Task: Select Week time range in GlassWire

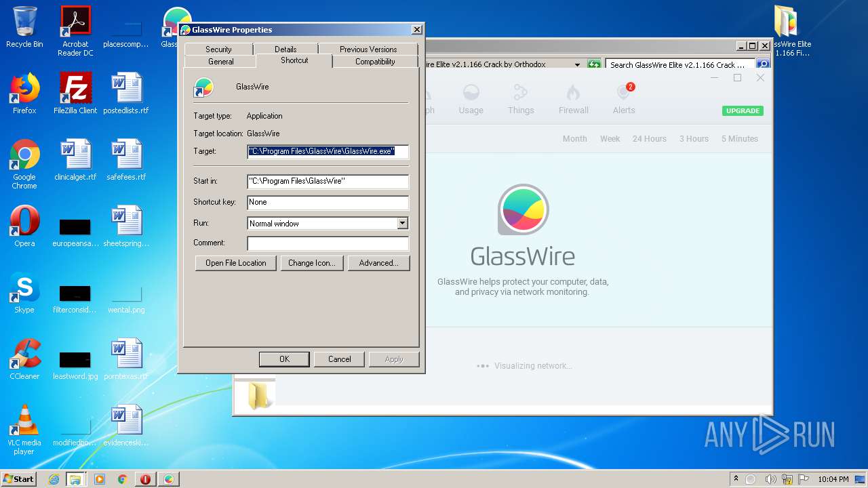Action: pos(610,138)
